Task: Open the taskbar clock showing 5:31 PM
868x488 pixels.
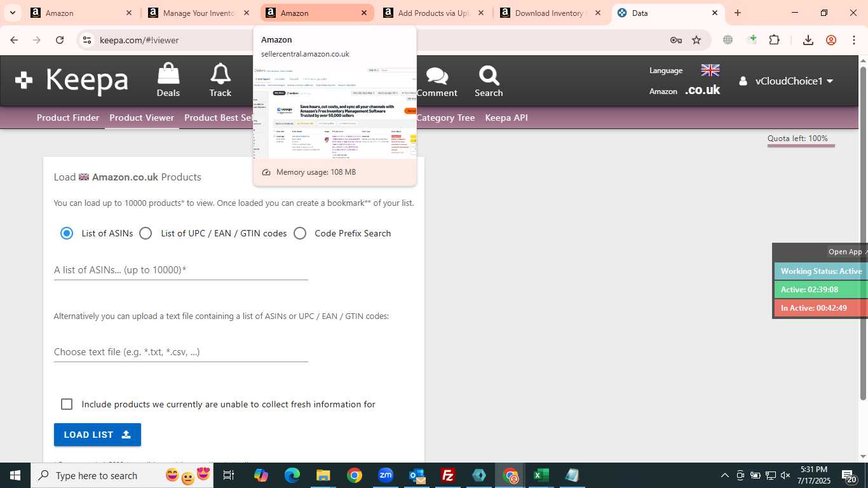Action: [x=814, y=475]
